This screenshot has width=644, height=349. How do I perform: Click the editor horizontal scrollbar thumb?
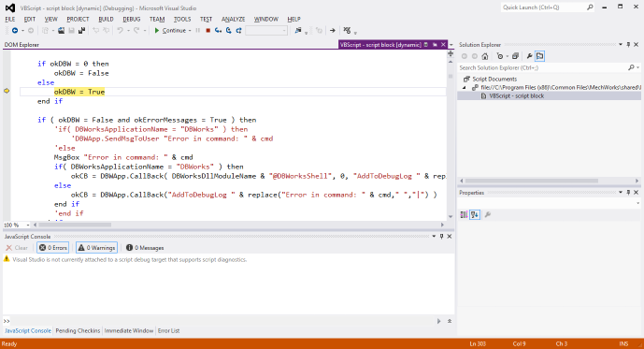pyautogui.click(x=75, y=225)
